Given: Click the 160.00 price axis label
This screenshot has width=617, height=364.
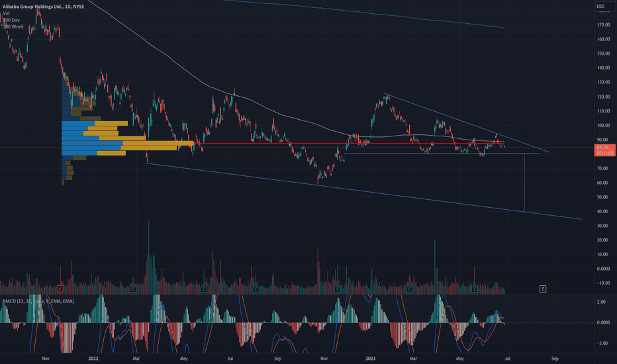Looking at the screenshot, I should click(603, 39).
